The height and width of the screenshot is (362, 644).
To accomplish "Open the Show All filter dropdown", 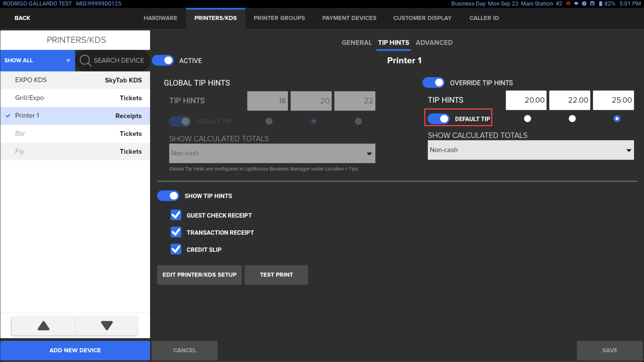I will click(x=38, y=60).
